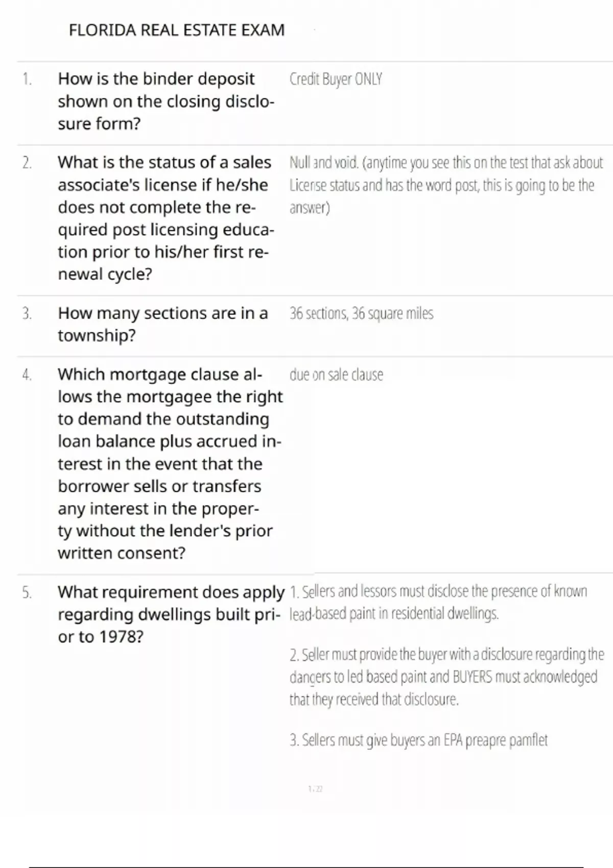Click the EPA pamphlet answer line
Viewport: 613px width, 868px height.
click(418, 740)
